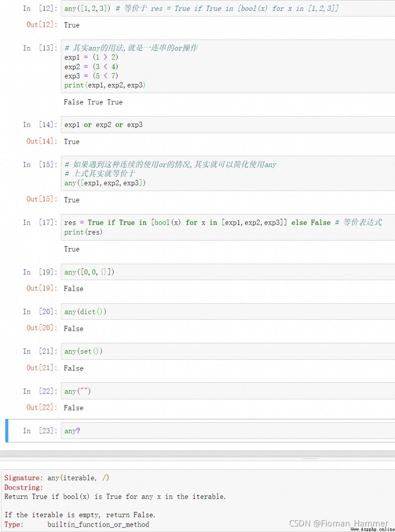395x532 pixels.
Task: Click the cell containing exp1 or exp2 or exp3
Action: pos(228,125)
